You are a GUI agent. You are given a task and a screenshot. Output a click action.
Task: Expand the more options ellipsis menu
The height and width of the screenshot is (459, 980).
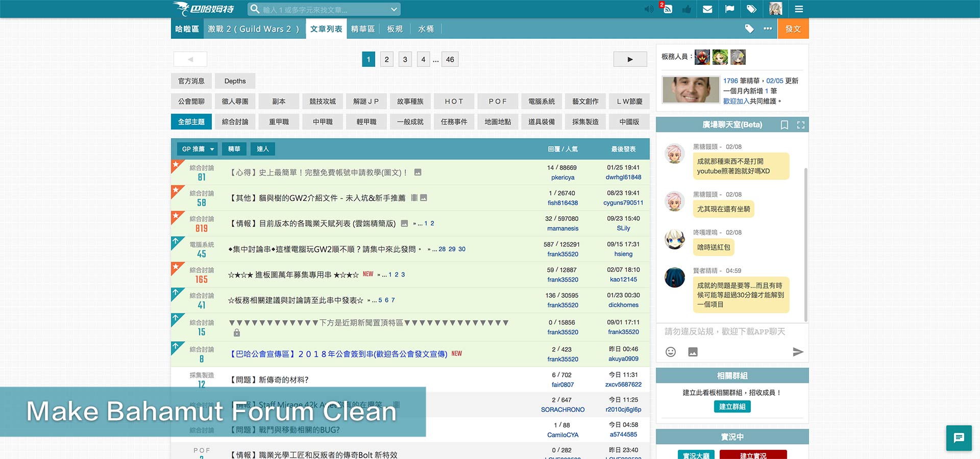click(767, 29)
